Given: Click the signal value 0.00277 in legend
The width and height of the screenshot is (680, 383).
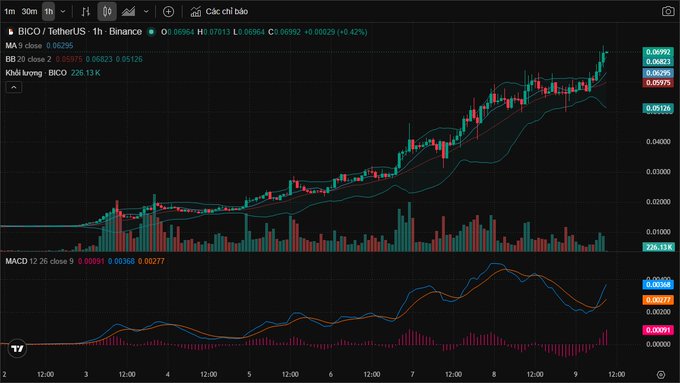Looking at the screenshot, I should [x=151, y=261].
